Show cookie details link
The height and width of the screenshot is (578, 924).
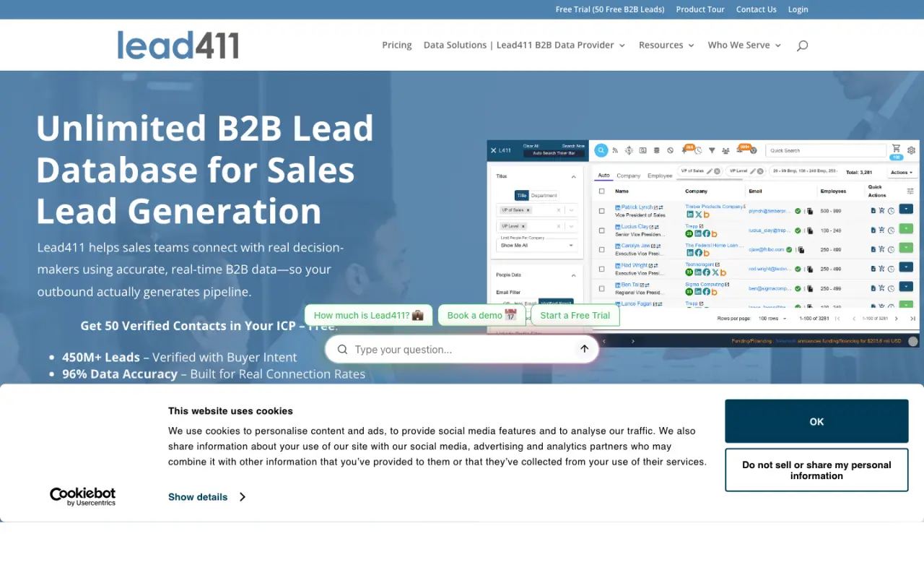(206, 497)
